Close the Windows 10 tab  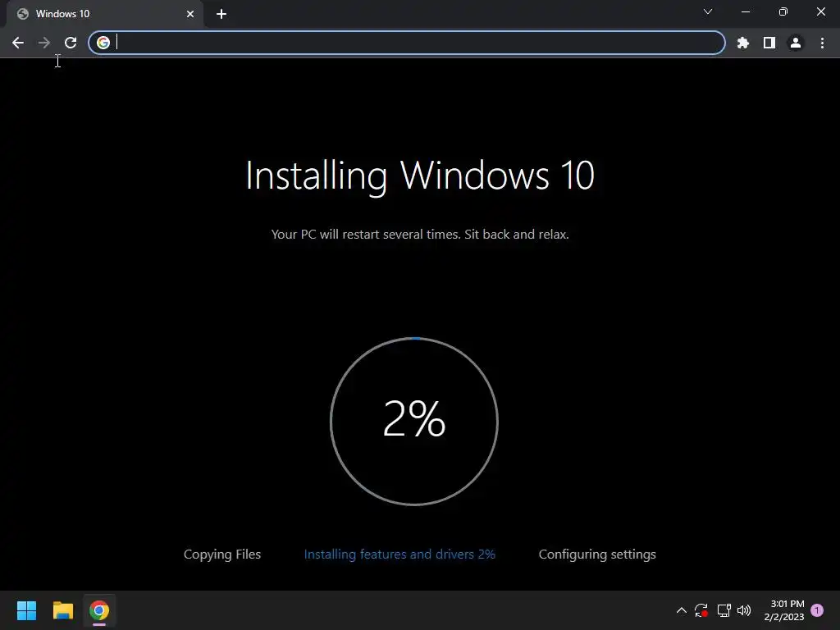coord(190,14)
